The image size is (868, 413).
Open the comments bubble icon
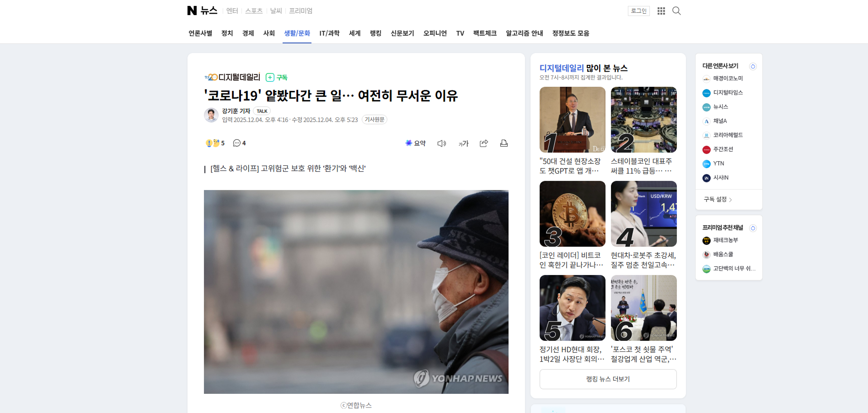tap(239, 143)
